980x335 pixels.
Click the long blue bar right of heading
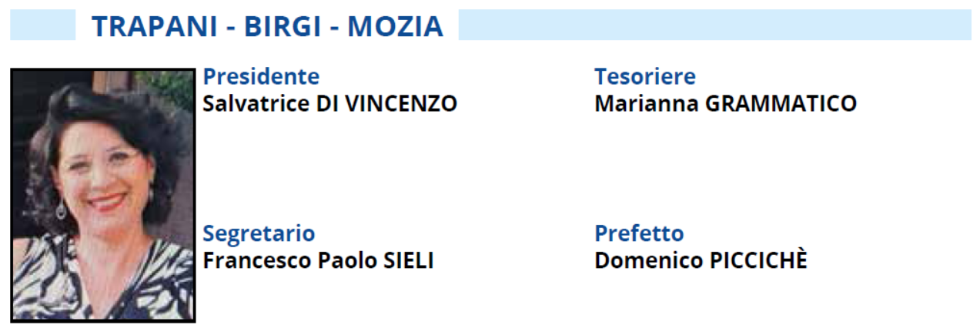715,25
